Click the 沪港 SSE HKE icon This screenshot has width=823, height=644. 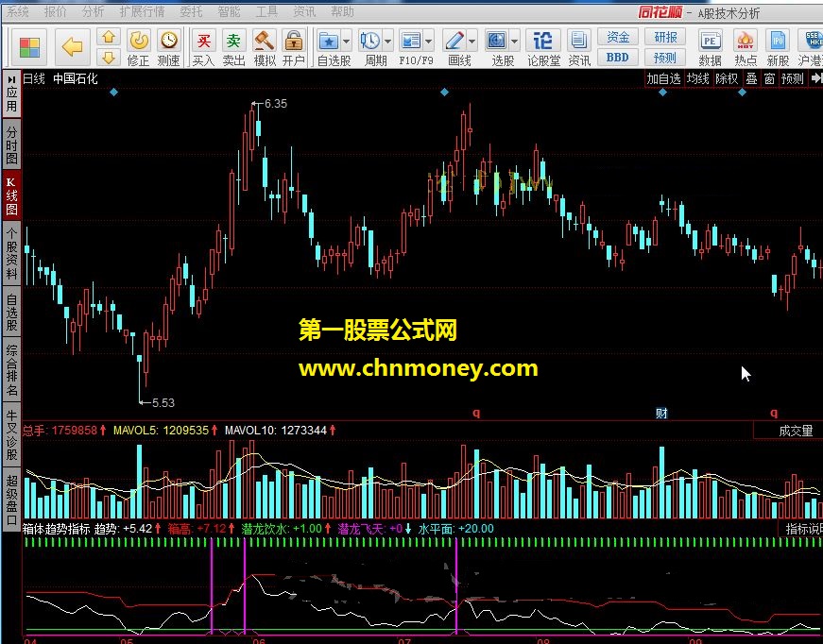[x=813, y=41]
